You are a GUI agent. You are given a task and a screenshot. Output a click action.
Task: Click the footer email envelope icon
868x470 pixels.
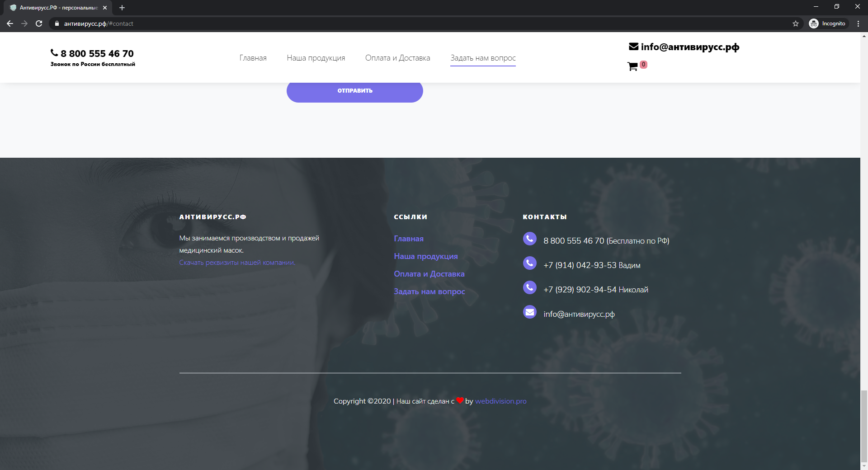coord(529,312)
